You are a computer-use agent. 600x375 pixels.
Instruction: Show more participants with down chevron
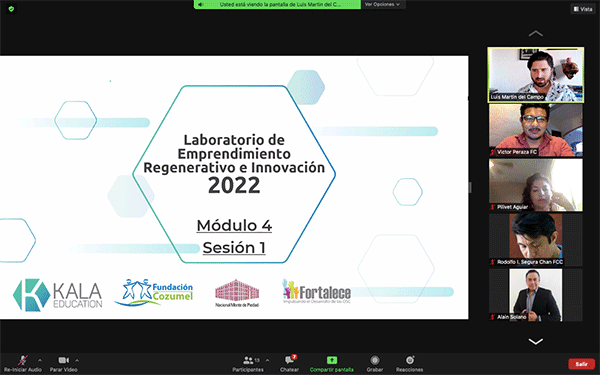pyautogui.click(x=535, y=341)
